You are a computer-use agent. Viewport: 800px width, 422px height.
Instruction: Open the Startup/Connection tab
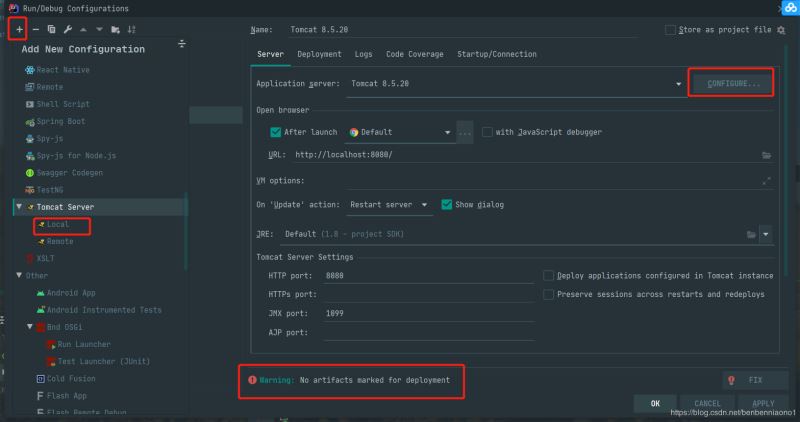[496, 54]
